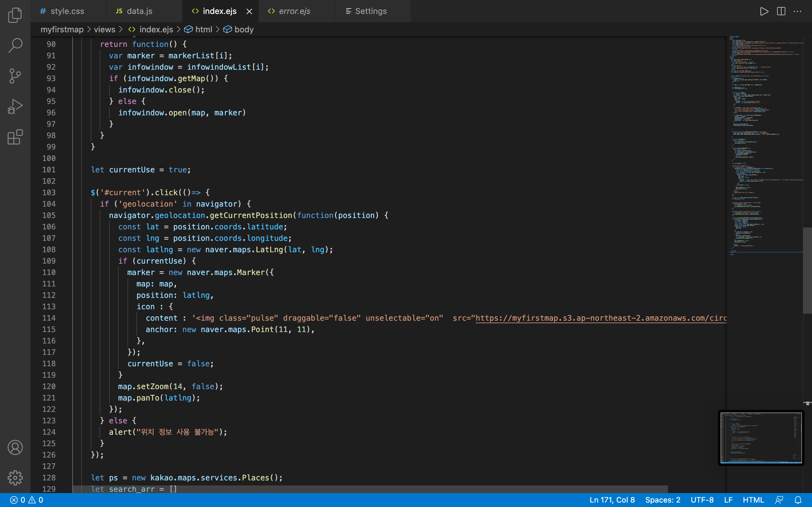Open the Accounts menu icon
812x507 pixels.
point(15,447)
